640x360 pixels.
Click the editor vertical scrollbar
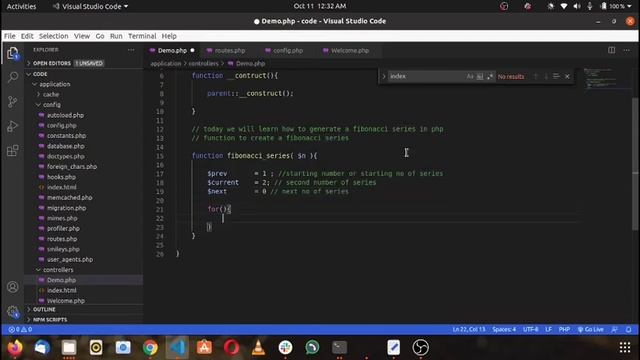pyautogui.click(x=635, y=163)
